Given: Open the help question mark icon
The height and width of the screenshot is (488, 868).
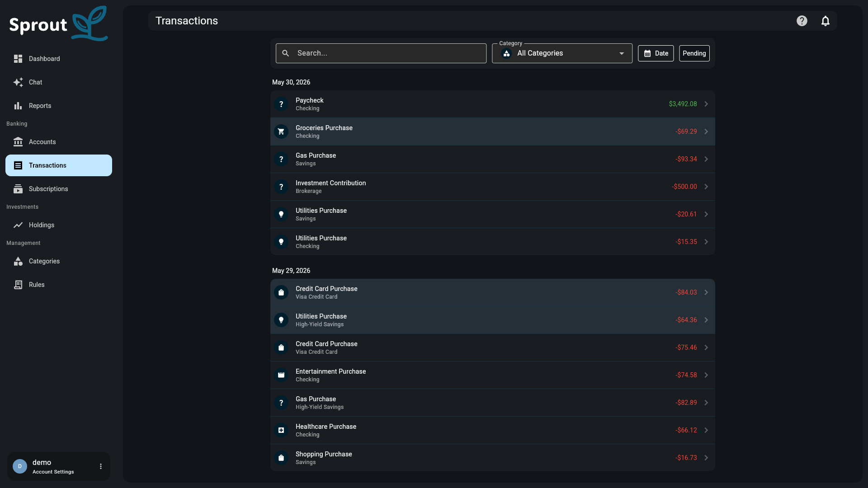Looking at the screenshot, I should coord(802,21).
